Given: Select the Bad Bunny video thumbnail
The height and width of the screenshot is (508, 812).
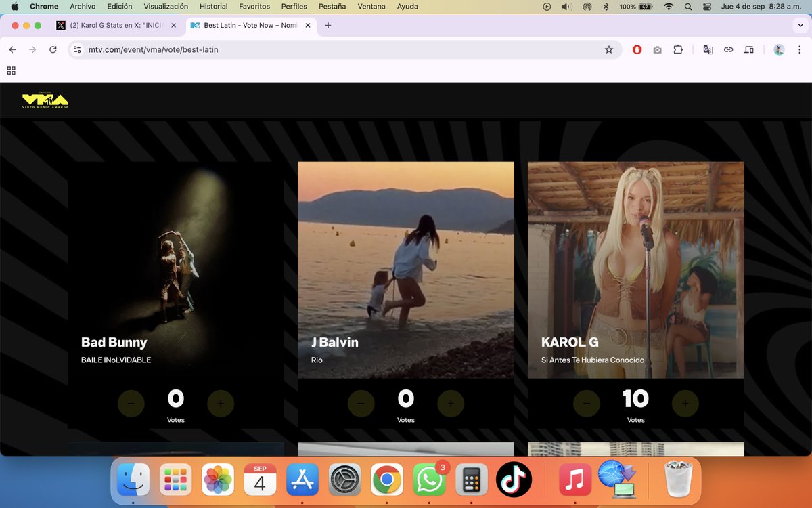Looking at the screenshot, I should 176,270.
